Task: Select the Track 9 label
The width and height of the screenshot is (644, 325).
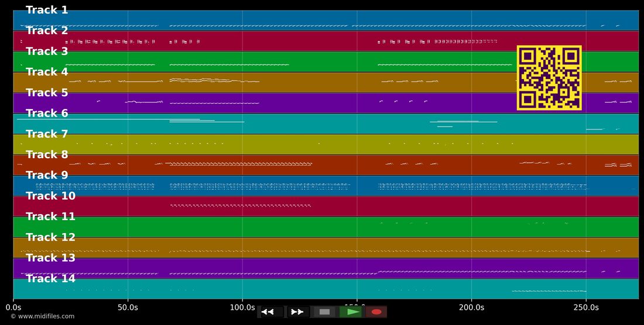Action: click(47, 175)
